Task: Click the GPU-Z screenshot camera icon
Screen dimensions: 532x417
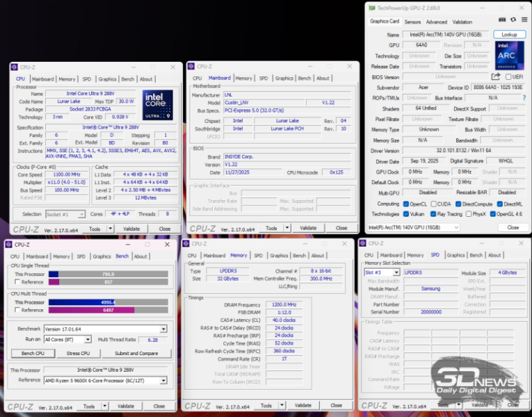Action: tap(502, 19)
